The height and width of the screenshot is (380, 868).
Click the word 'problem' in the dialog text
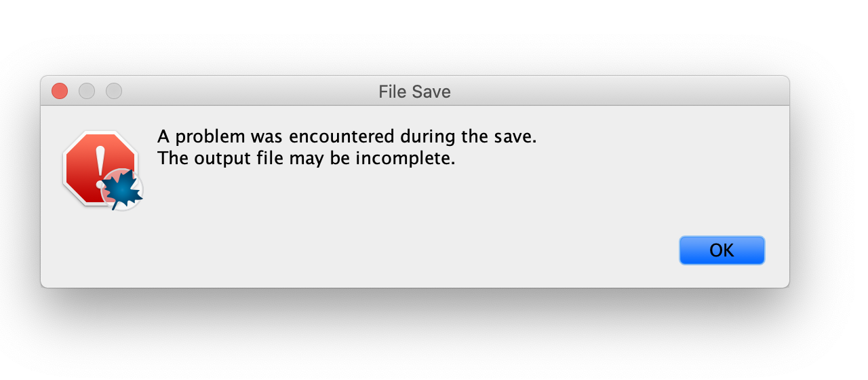pyautogui.click(x=208, y=138)
